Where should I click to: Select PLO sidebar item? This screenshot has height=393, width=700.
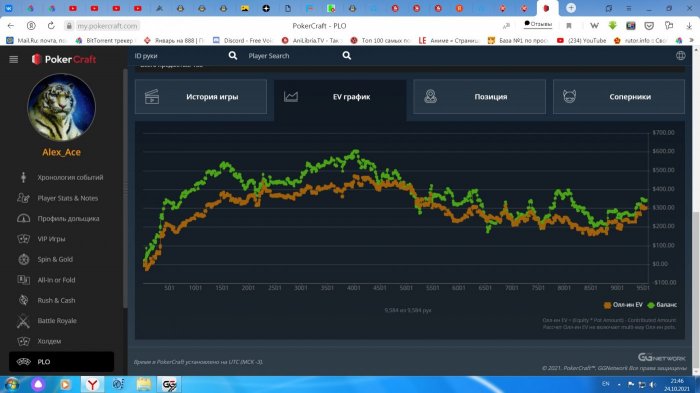pyautogui.click(x=61, y=362)
